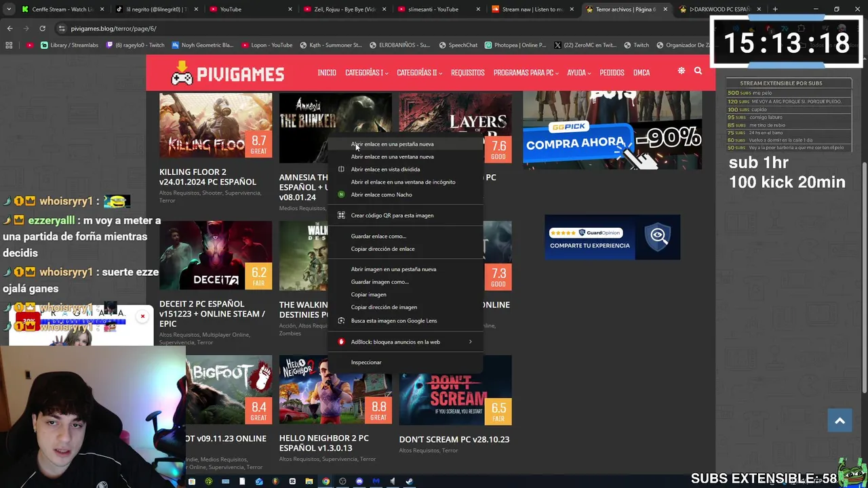Switch to the 'Stream naw' SoundCloud tab
868x488 pixels.
tap(532, 9)
